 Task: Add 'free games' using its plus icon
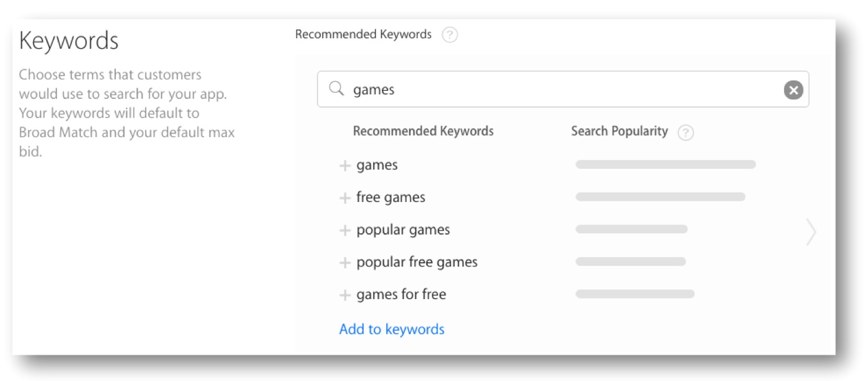[x=345, y=198]
